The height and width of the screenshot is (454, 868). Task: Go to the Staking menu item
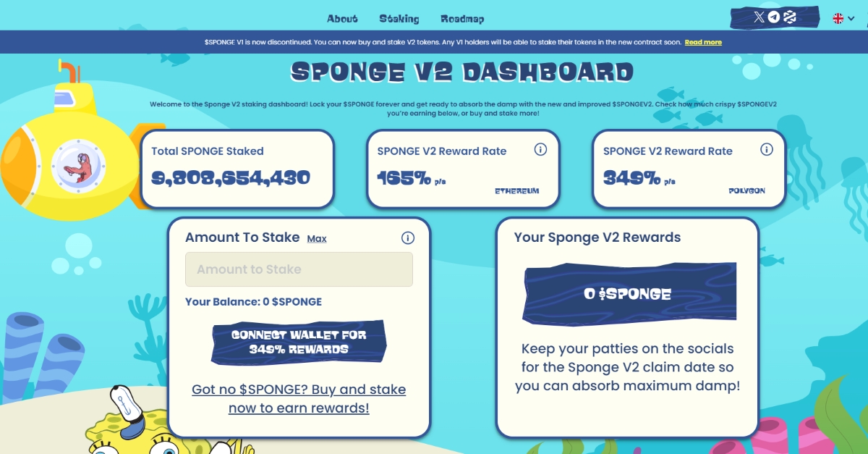pyautogui.click(x=399, y=19)
